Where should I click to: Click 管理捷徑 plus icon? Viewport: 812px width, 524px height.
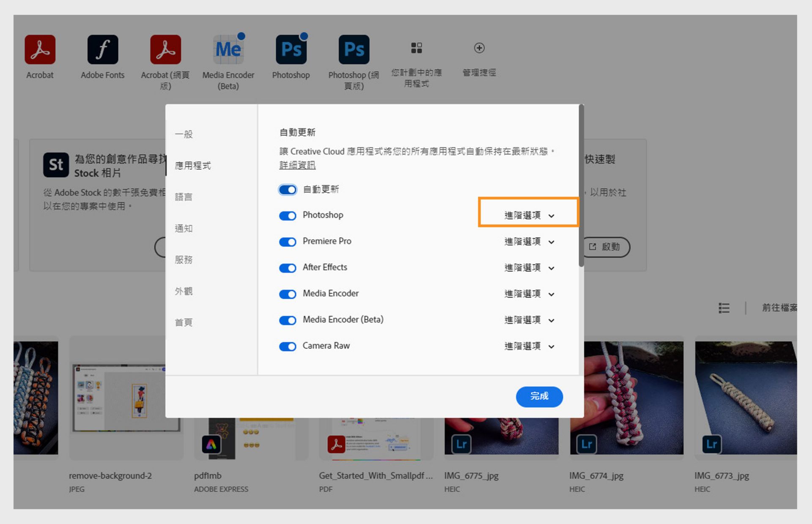click(479, 48)
